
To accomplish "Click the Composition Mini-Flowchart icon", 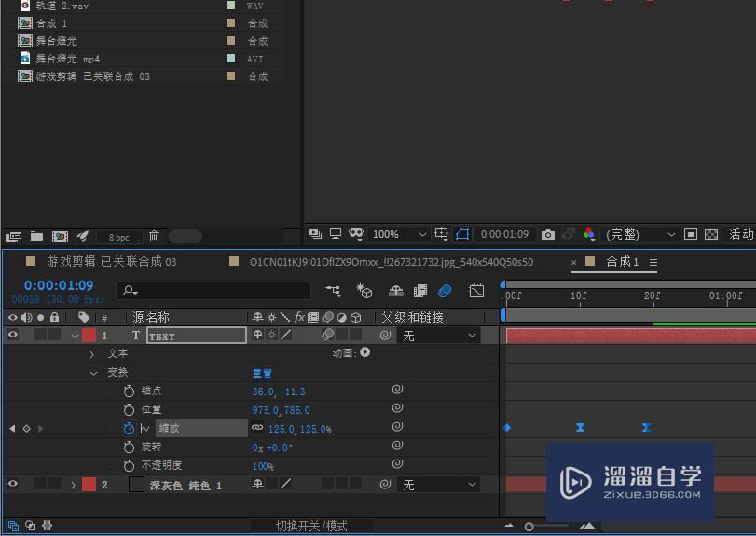I will 333,291.
